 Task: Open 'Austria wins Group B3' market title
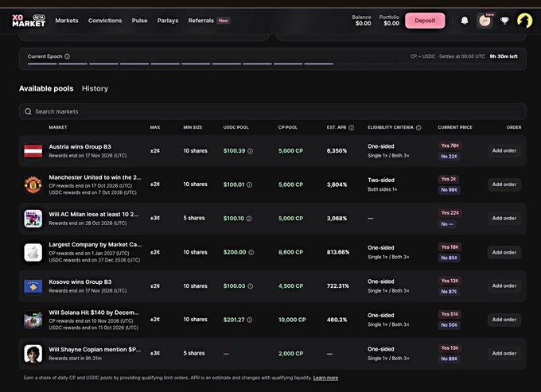coord(80,147)
